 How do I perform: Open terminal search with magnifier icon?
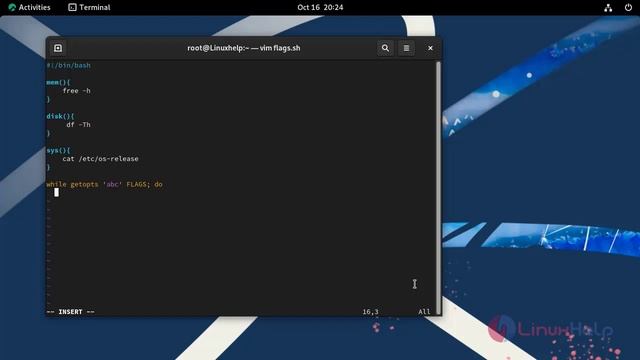tap(385, 48)
